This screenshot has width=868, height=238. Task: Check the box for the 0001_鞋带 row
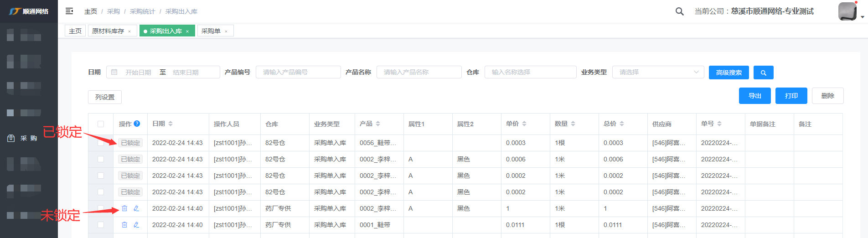pyautogui.click(x=101, y=225)
